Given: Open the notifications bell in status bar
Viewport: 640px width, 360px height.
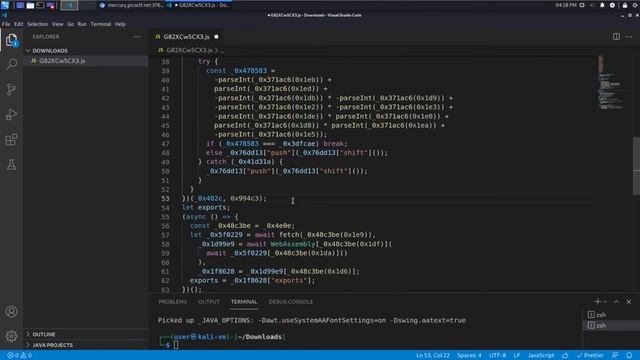Looking at the screenshot, I should (629, 356).
